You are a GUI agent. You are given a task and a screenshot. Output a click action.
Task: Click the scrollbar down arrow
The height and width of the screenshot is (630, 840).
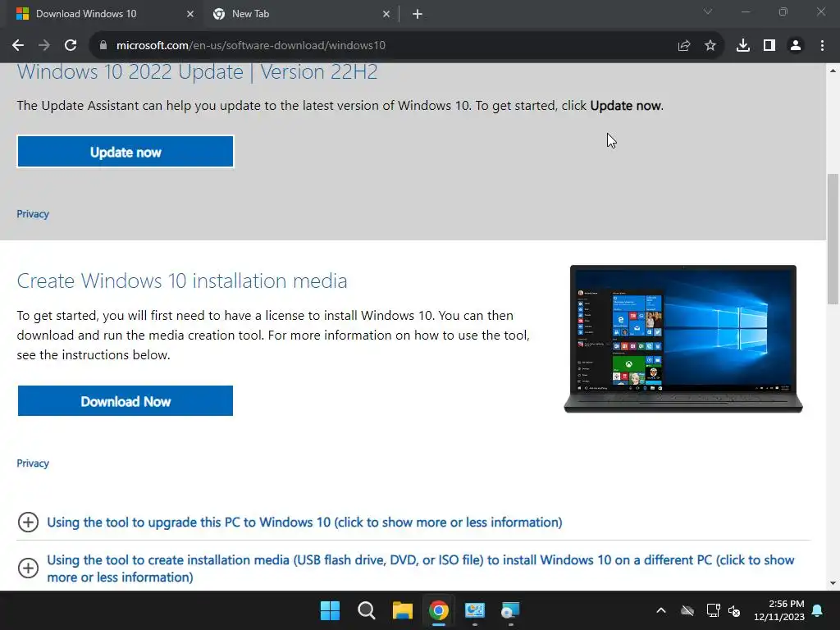click(833, 583)
